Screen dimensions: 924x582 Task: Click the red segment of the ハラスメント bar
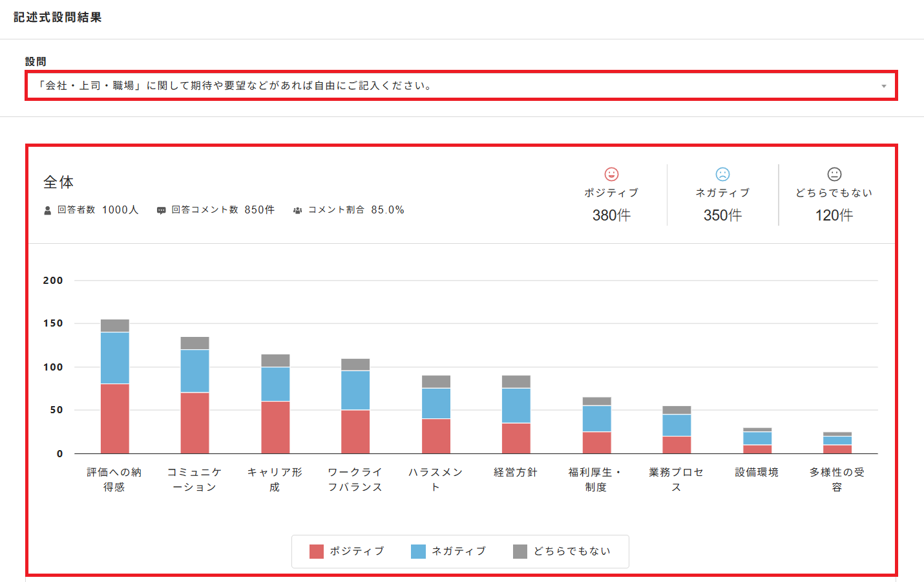(x=436, y=436)
